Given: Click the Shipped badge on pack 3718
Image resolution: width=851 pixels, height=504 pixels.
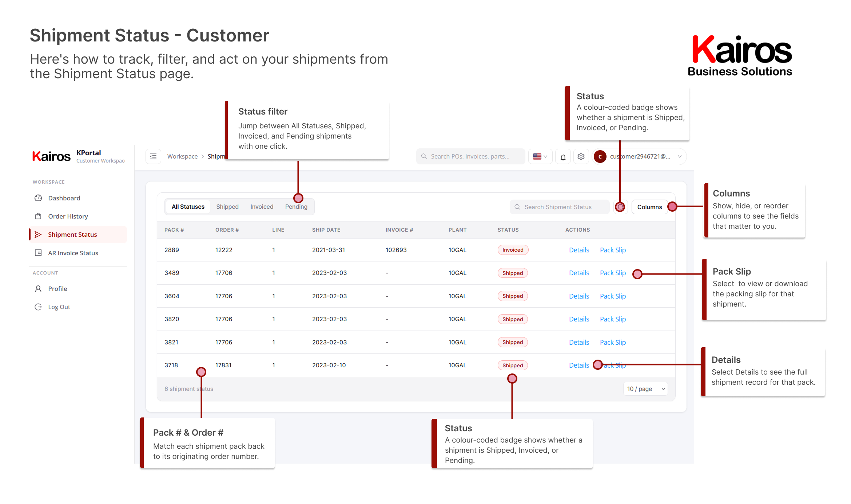Looking at the screenshot, I should pos(512,365).
